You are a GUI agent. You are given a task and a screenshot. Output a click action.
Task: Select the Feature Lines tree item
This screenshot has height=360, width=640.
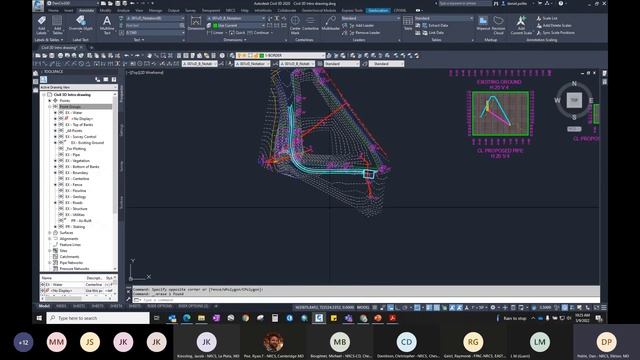tap(70, 245)
